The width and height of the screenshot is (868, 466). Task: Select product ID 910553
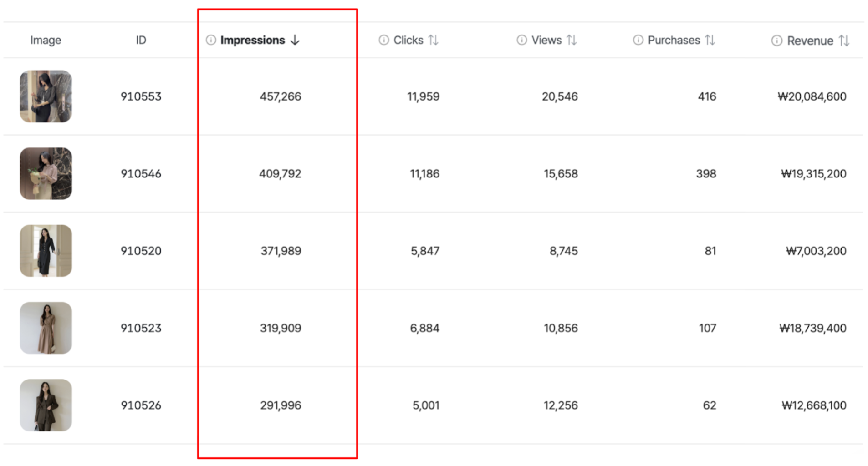(141, 96)
